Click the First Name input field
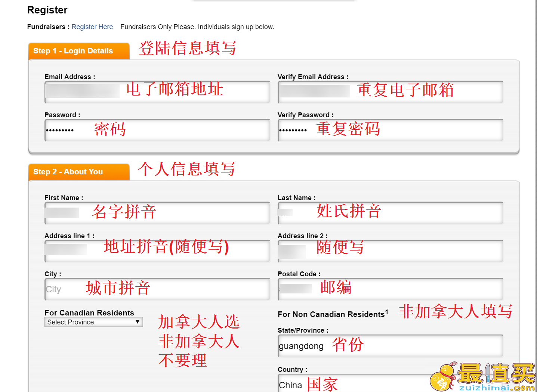Screen dimensions: 537x392 (x=157, y=213)
